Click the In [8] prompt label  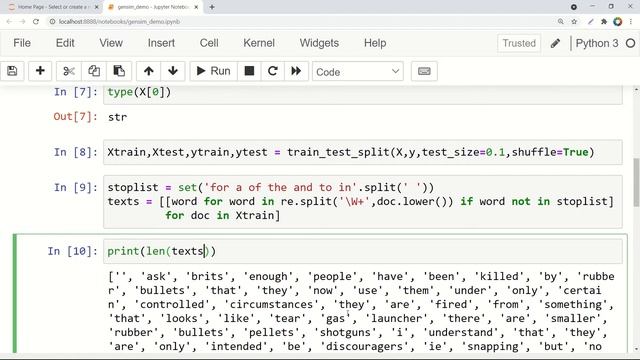76,152
